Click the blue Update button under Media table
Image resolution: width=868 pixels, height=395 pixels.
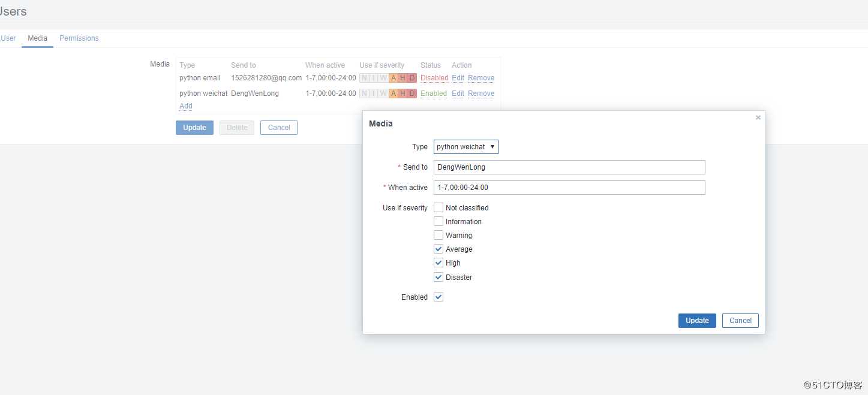point(194,128)
